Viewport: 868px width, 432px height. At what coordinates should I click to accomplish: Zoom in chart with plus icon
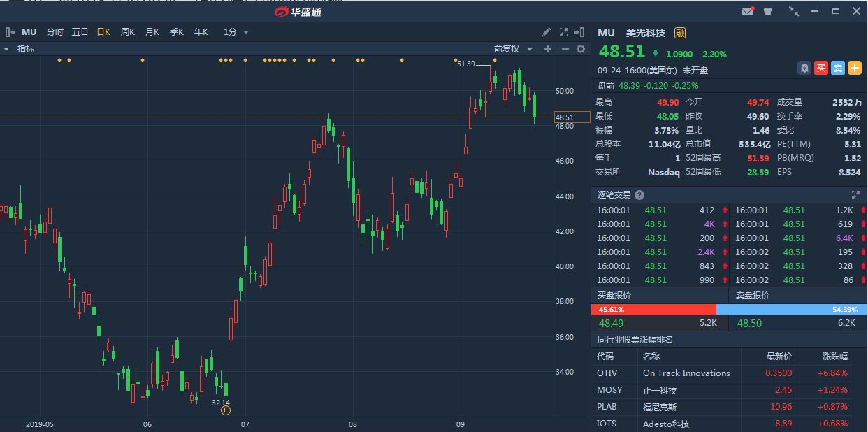(548, 49)
